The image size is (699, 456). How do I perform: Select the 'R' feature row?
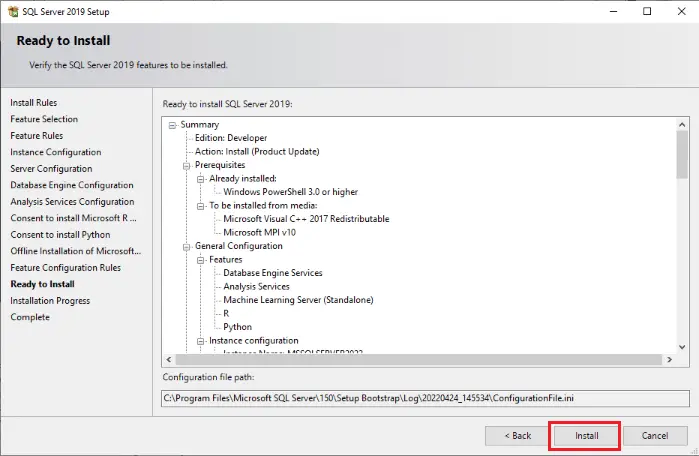[x=226, y=313]
